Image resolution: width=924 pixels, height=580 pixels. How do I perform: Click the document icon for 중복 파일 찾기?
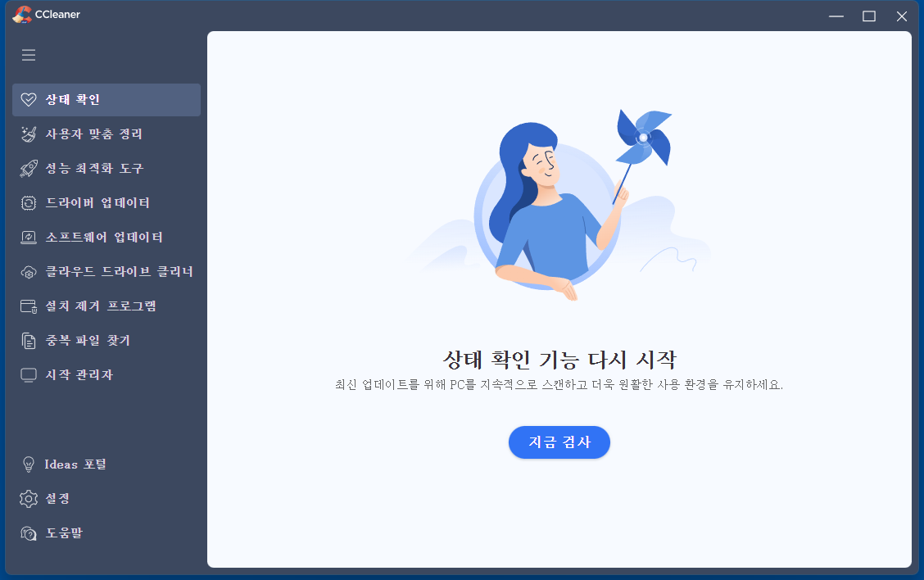tap(29, 341)
